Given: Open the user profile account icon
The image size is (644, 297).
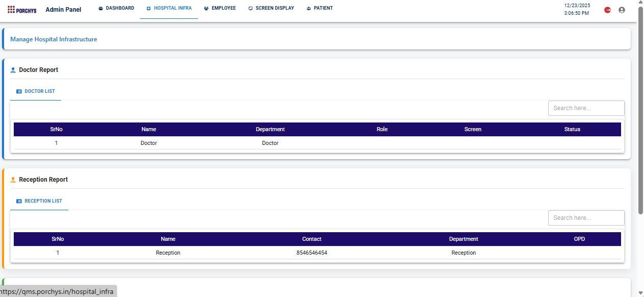Looking at the screenshot, I should pyautogui.click(x=622, y=10).
